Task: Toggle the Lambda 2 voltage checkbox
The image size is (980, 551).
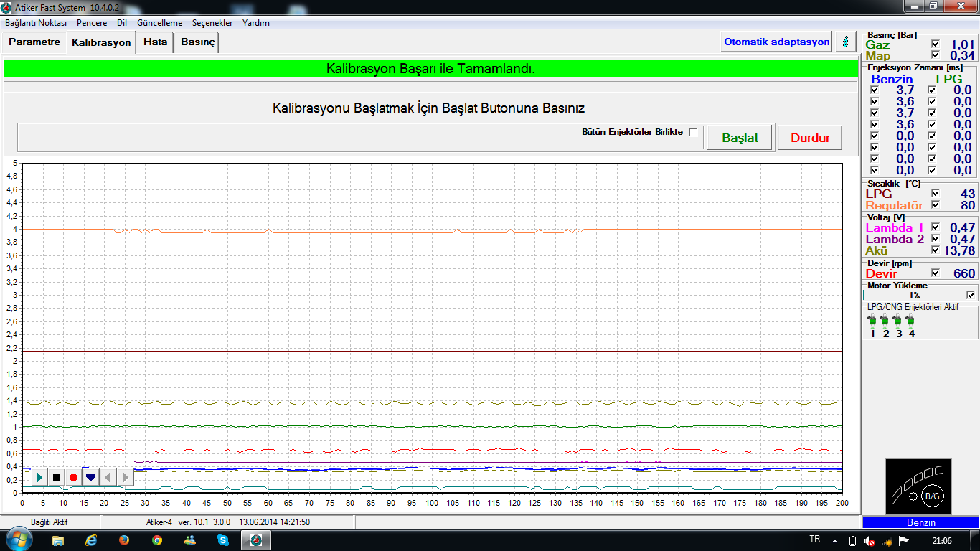Action: tap(935, 239)
